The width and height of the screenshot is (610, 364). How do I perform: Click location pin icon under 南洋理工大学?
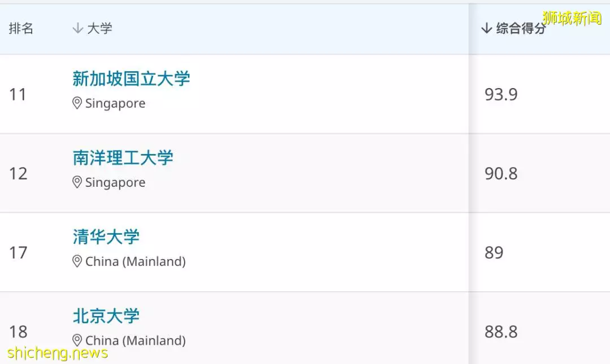click(77, 182)
